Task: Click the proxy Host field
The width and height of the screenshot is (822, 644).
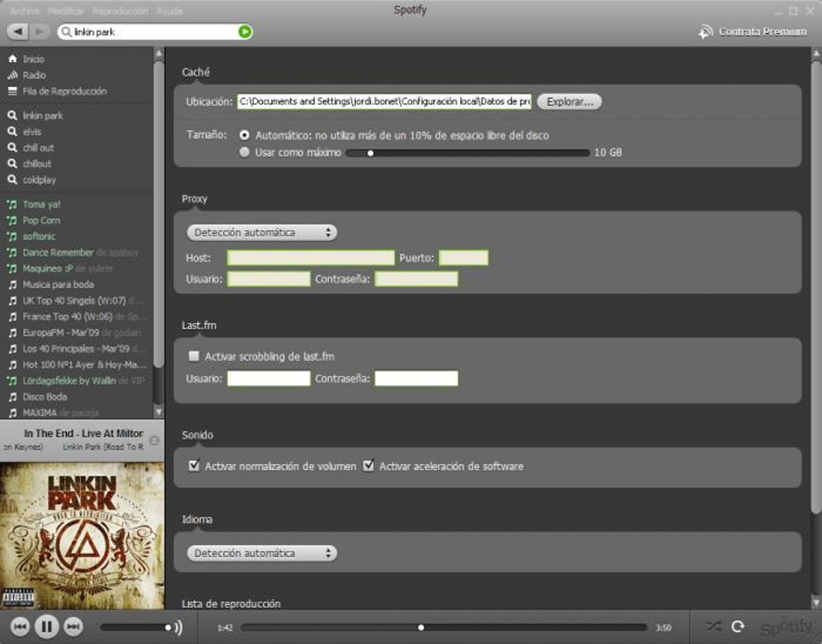Action: [x=310, y=257]
